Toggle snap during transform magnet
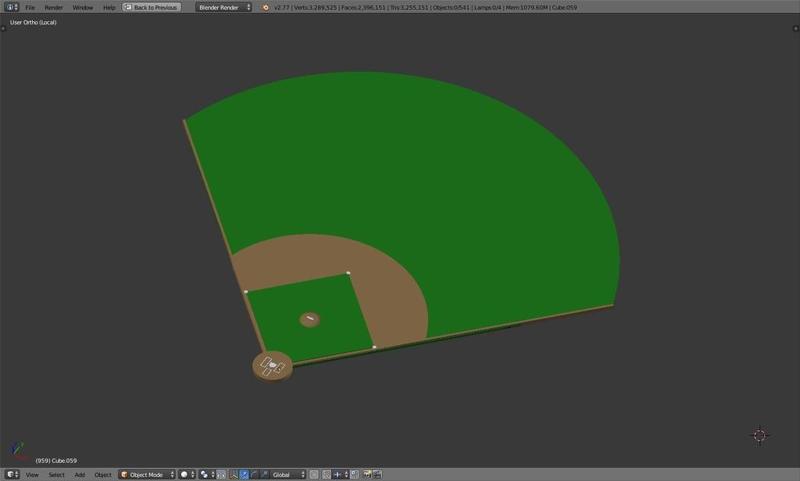This screenshot has height=481, width=800. (x=327, y=474)
